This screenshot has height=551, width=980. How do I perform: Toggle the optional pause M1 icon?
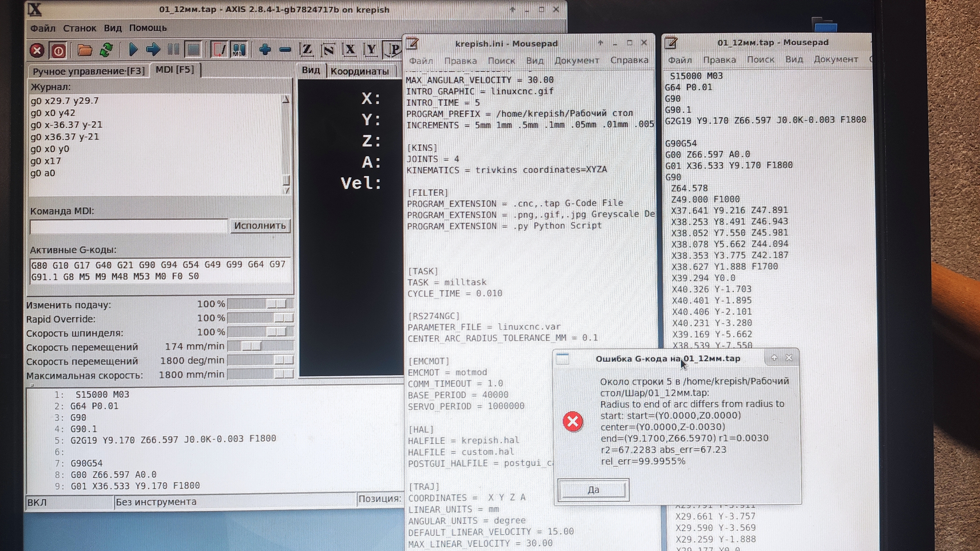click(239, 49)
